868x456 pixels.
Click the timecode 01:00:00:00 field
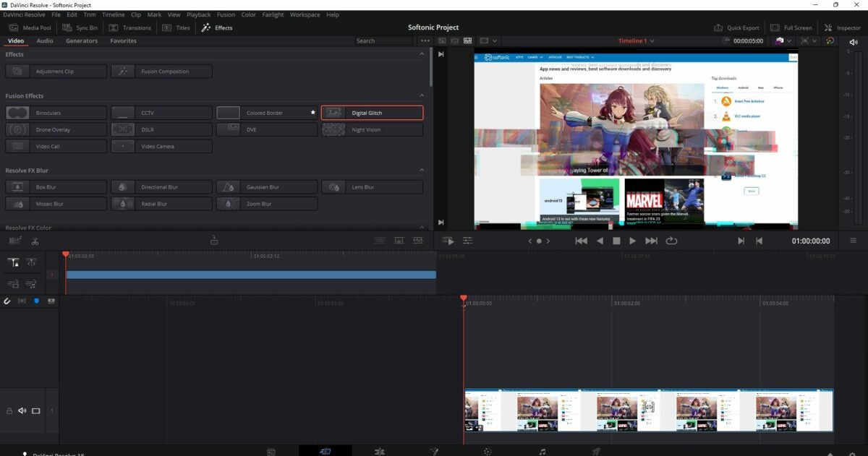[x=811, y=241]
